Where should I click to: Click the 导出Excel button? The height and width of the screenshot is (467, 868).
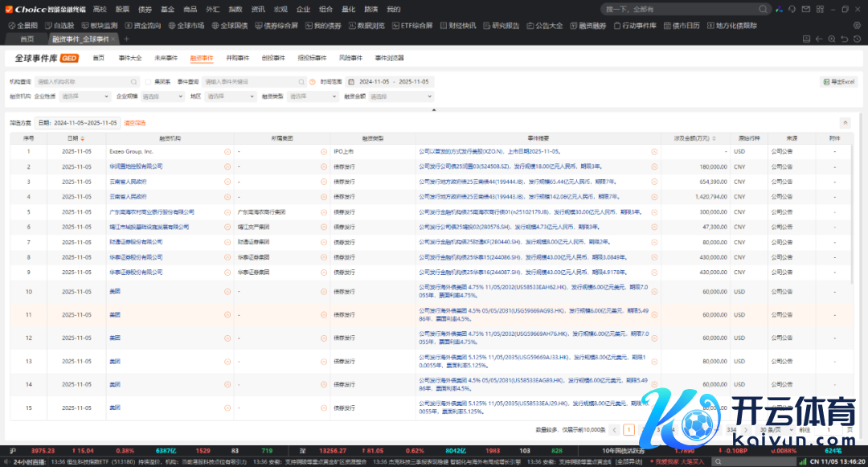839,82
